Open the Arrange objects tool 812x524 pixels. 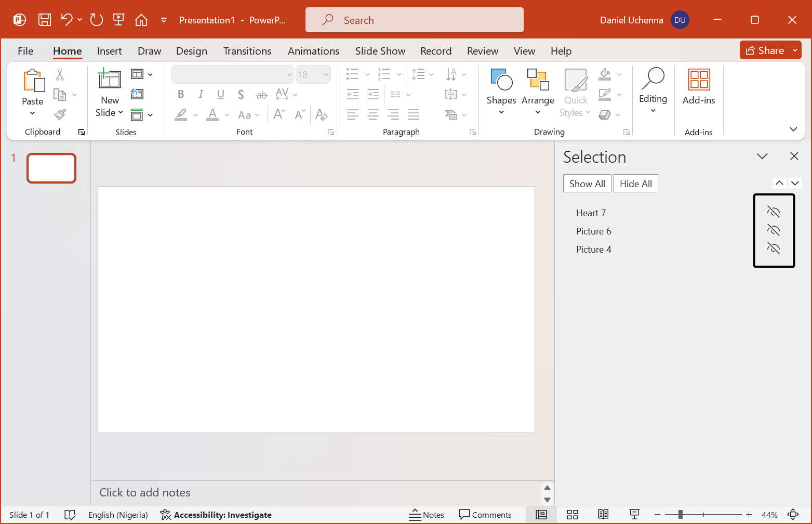pos(538,81)
